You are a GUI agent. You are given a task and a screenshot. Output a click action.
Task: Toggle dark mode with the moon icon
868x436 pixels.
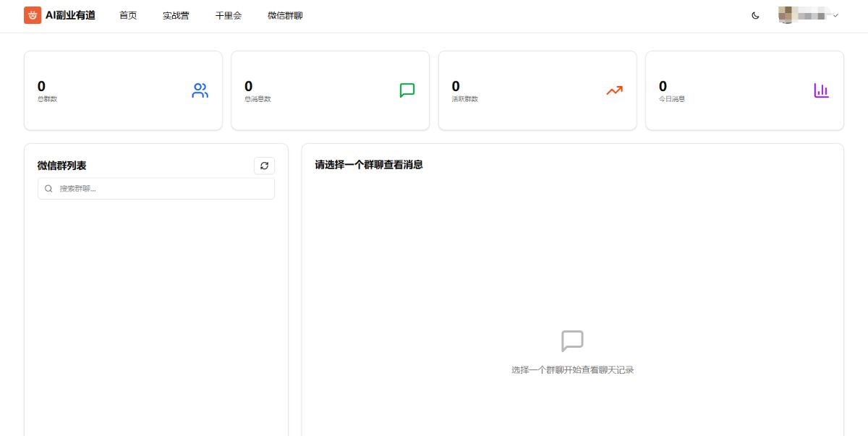[x=755, y=15]
